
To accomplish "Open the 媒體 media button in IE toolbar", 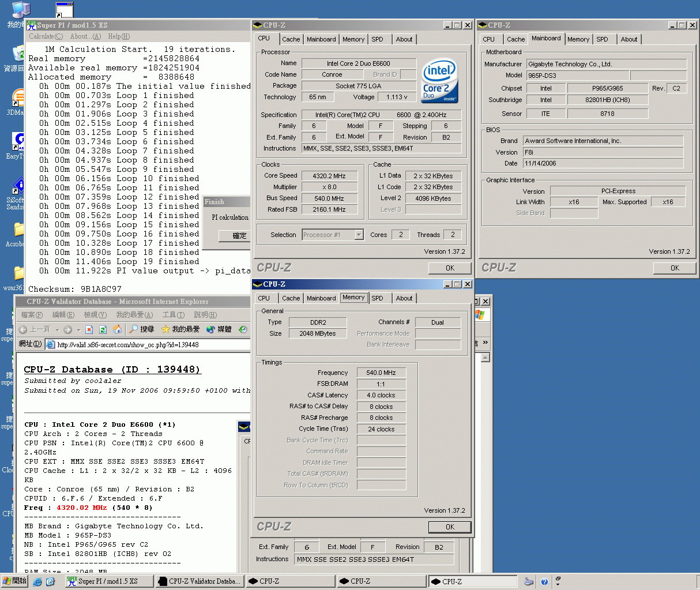I will [x=219, y=329].
